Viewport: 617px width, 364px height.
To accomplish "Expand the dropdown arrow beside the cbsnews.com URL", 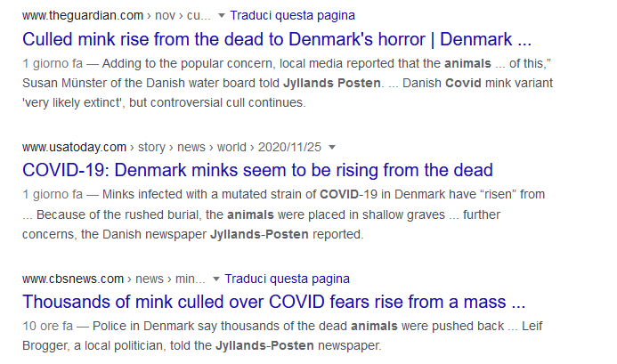I will click(x=216, y=278).
